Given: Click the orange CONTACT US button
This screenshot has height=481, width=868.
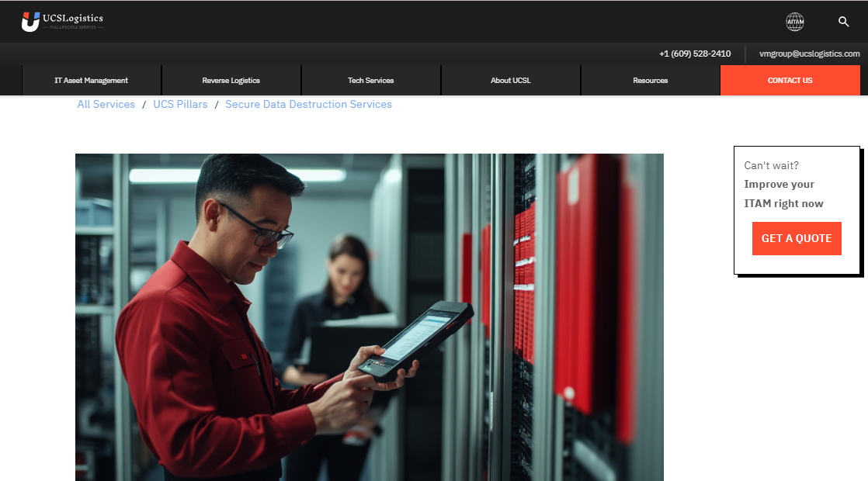Looking at the screenshot, I should click(x=790, y=81).
